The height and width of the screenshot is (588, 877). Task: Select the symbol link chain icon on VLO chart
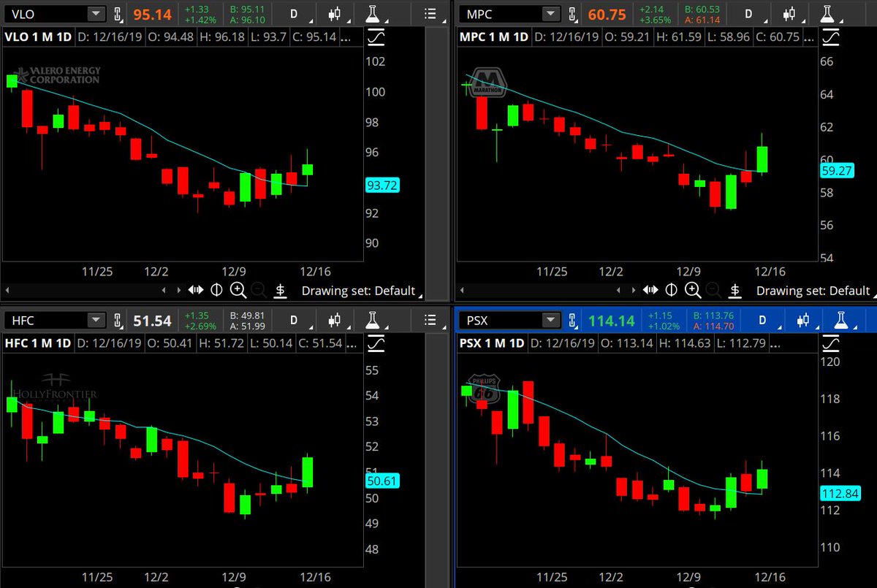pyautogui.click(x=117, y=13)
